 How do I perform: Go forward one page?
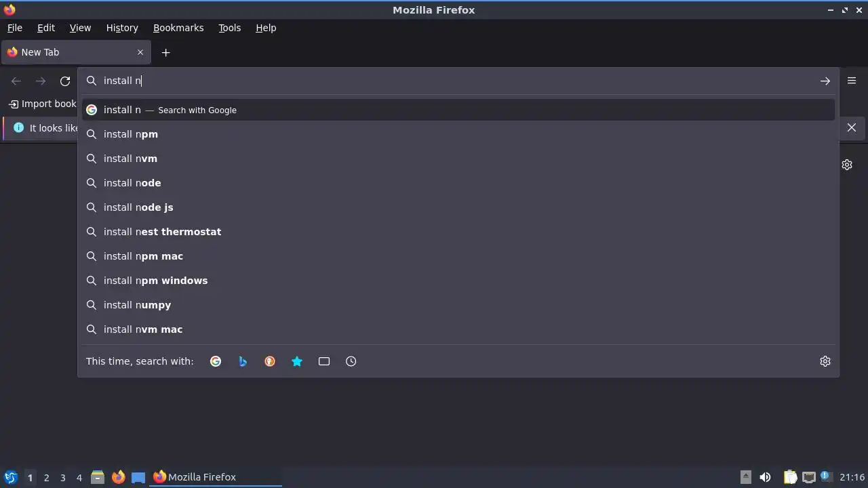[x=41, y=81]
